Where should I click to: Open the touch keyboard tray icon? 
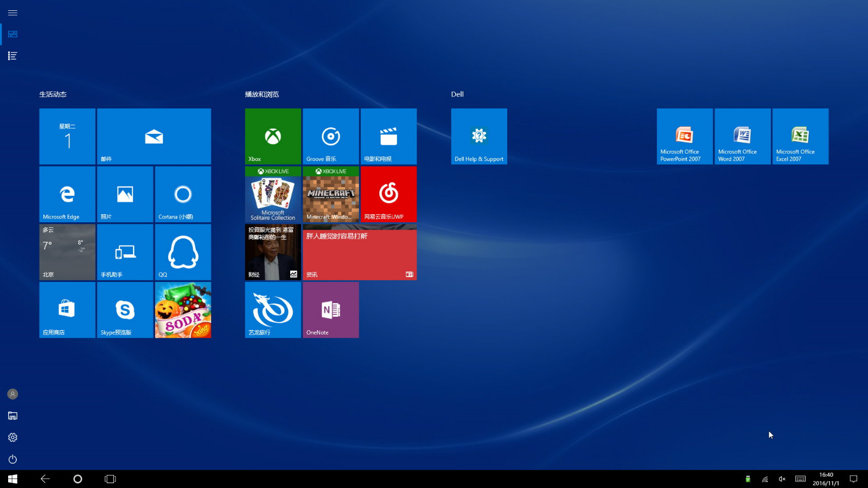800,479
